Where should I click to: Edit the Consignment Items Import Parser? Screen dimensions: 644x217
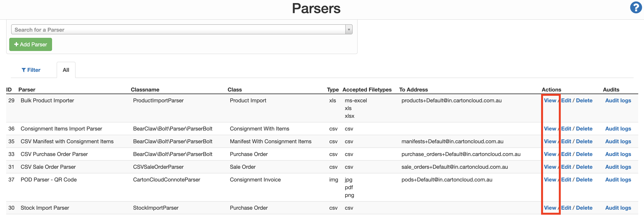[x=567, y=129]
